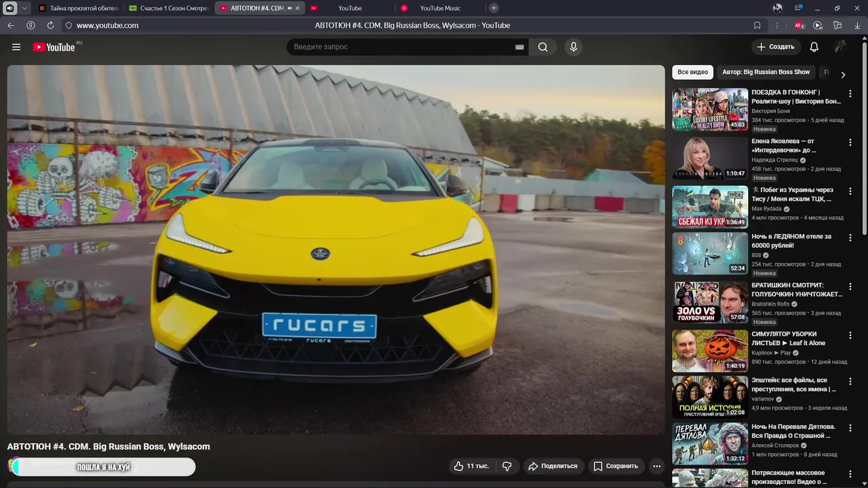Click the Yandex home icon
Image resolution: width=868 pixels, height=488 pixels.
(31, 25)
